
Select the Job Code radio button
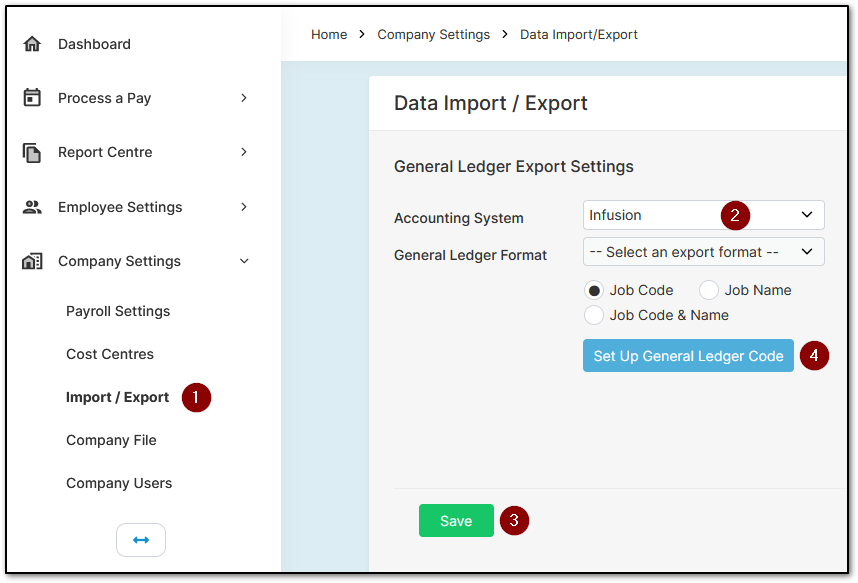click(594, 290)
